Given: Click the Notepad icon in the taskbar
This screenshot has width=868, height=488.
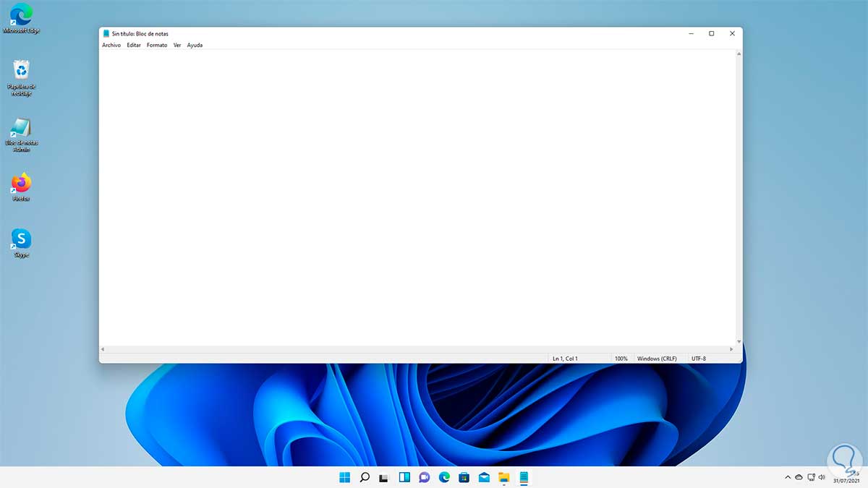Looking at the screenshot, I should 523,477.
